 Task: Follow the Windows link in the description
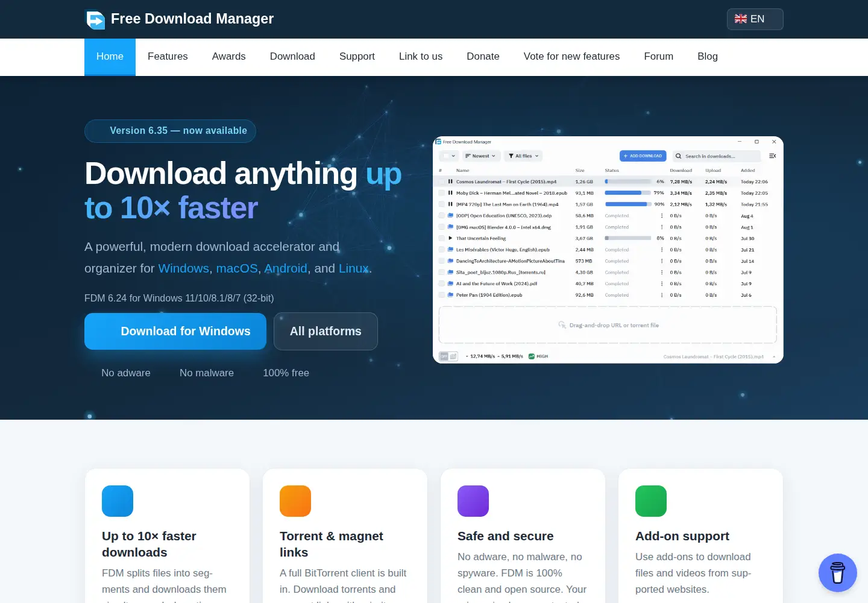click(183, 268)
